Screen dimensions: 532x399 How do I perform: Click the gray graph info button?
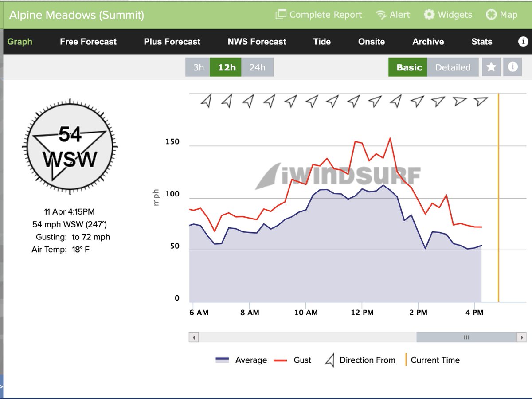pos(513,67)
